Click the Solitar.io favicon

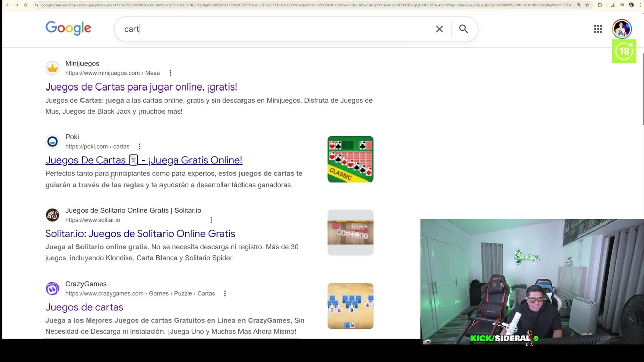click(52, 215)
